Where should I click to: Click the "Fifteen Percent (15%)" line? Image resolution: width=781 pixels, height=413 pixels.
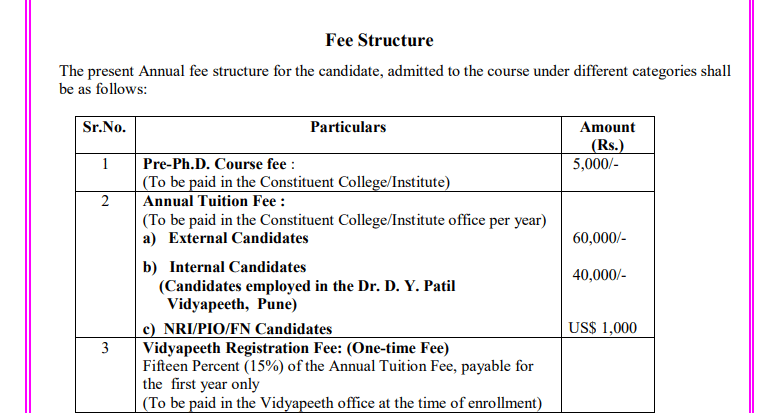coord(338,366)
